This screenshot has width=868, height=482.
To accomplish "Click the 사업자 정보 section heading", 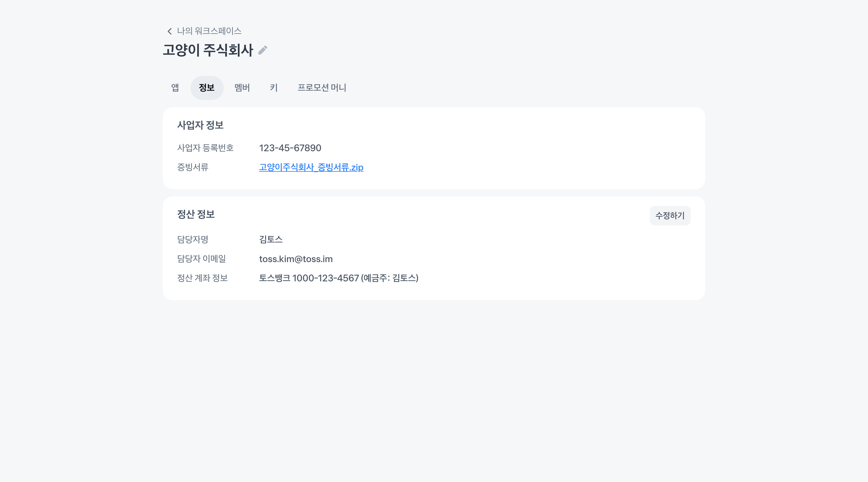I will (200, 125).
